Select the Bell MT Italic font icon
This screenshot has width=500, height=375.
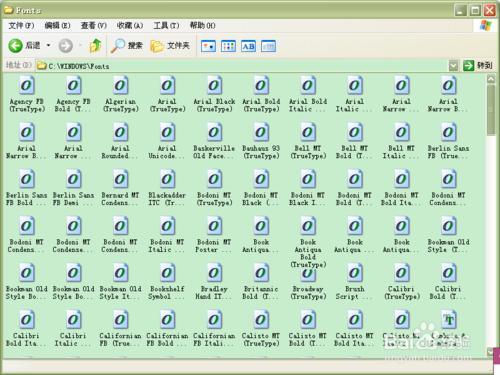click(x=402, y=141)
